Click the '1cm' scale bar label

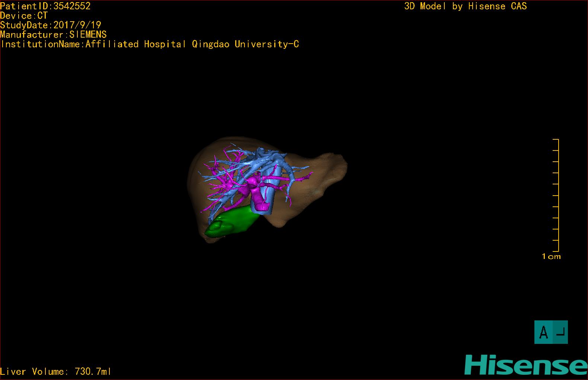(551, 256)
